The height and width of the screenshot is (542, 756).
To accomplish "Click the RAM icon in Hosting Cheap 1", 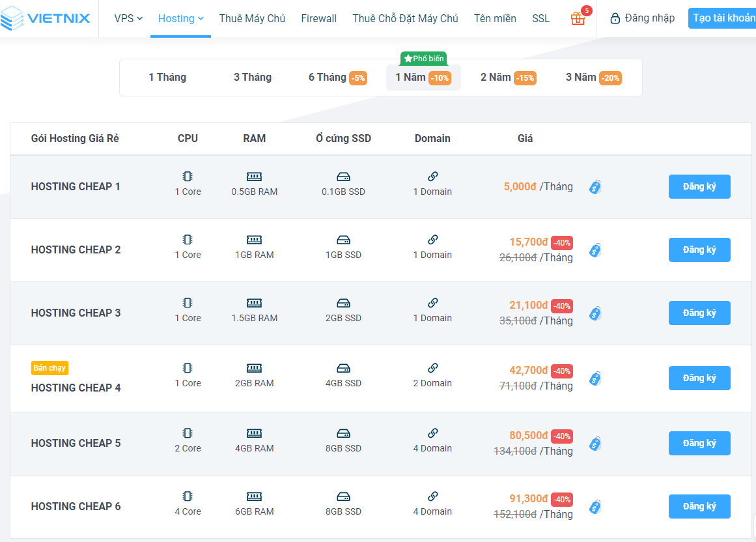I will (x=254, y=177).
